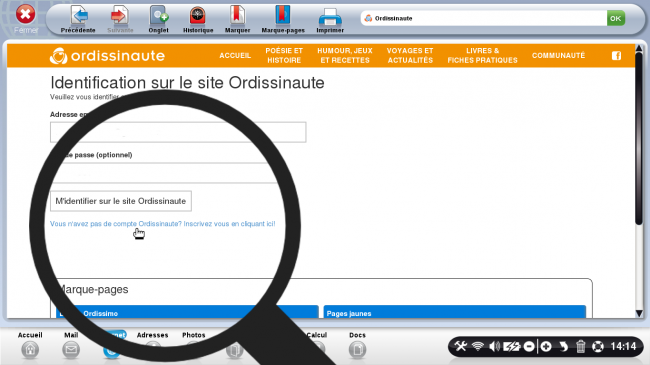Click the Adresse email input field
Screen dimensions: 650x365
tap(178, 132)
